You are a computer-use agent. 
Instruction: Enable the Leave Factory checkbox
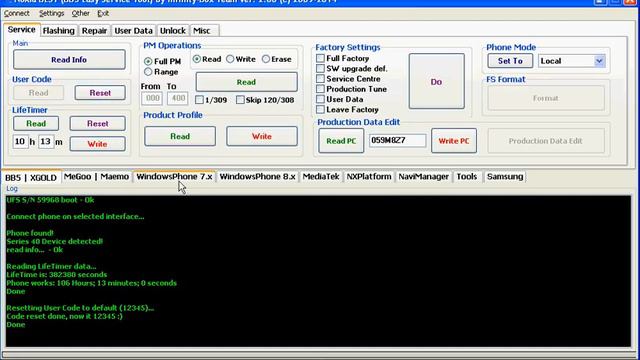click(x=348, y=109)
